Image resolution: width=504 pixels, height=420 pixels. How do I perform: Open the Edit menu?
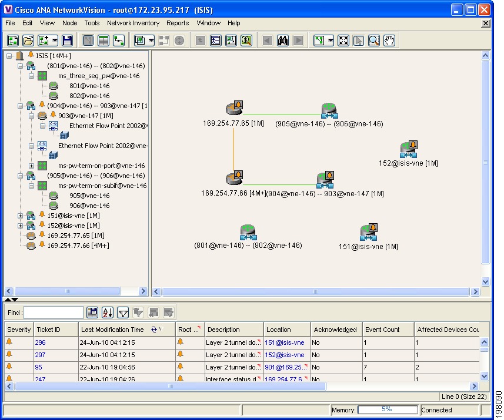[x=27, y=23]
